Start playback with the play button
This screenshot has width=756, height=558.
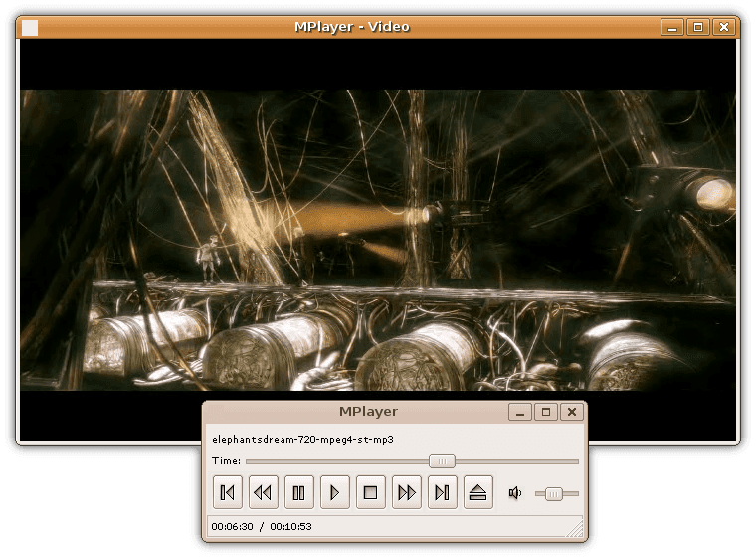pos(334,492)
